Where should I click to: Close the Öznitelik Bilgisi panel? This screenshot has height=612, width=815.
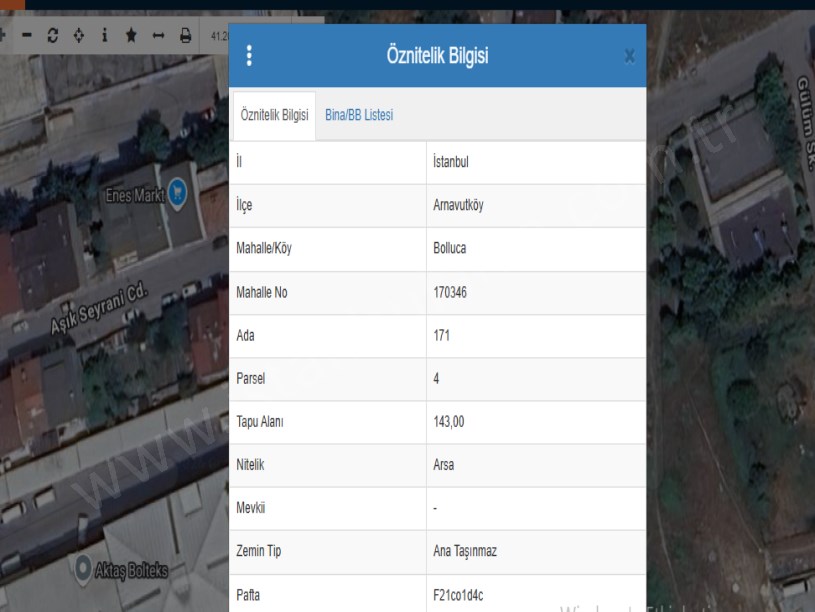coord(629,56)
